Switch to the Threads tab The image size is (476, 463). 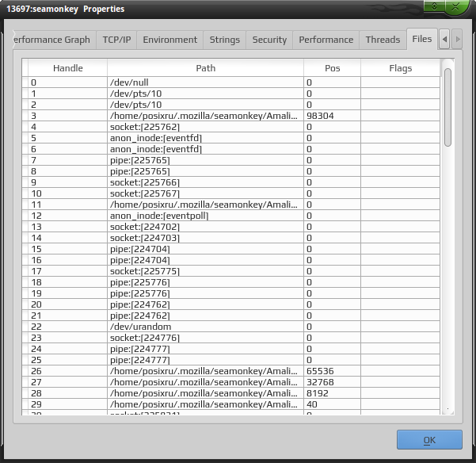pyautogui.click(x=383, y=40)
